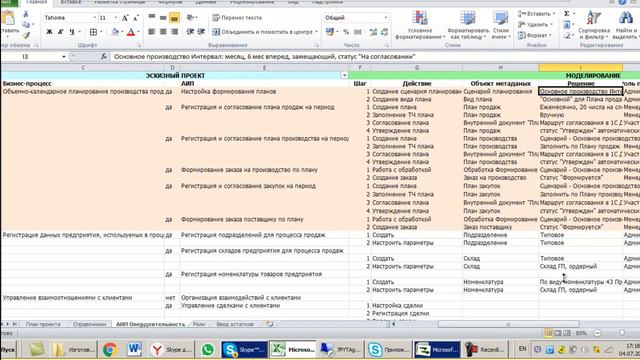Click the AutoSum sigma icon
640x360 pixels.
tap(567, 14)
